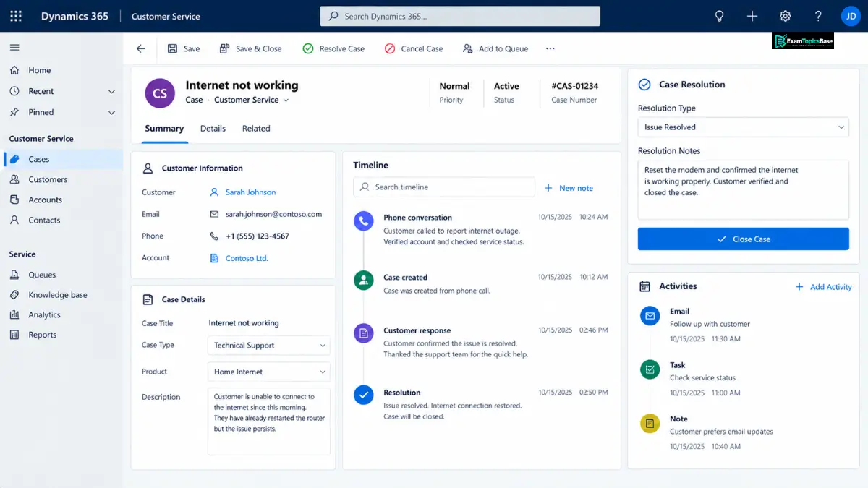This screenshot has width=868, height=488.
Task: Click the Case created timeline icon
Action: coord(363,281)
